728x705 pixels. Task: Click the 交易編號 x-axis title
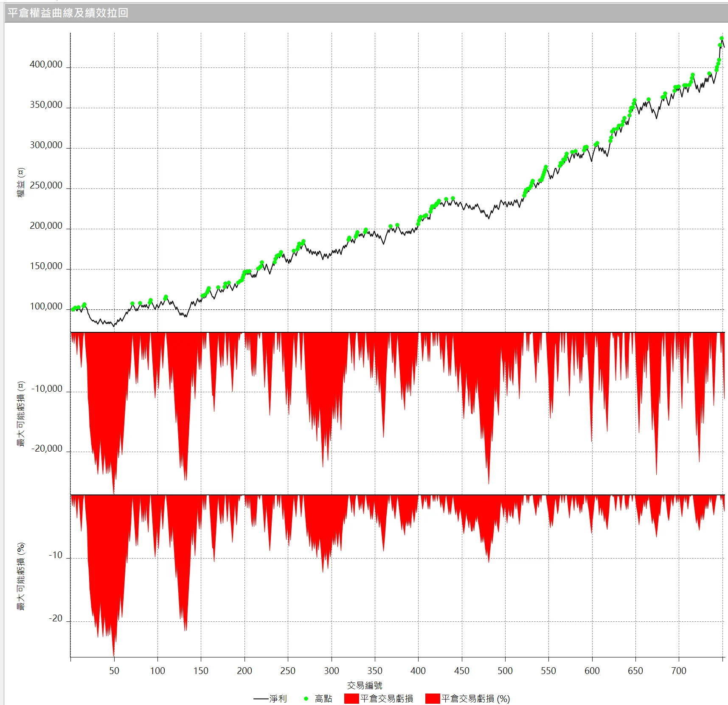coord(365,685)
